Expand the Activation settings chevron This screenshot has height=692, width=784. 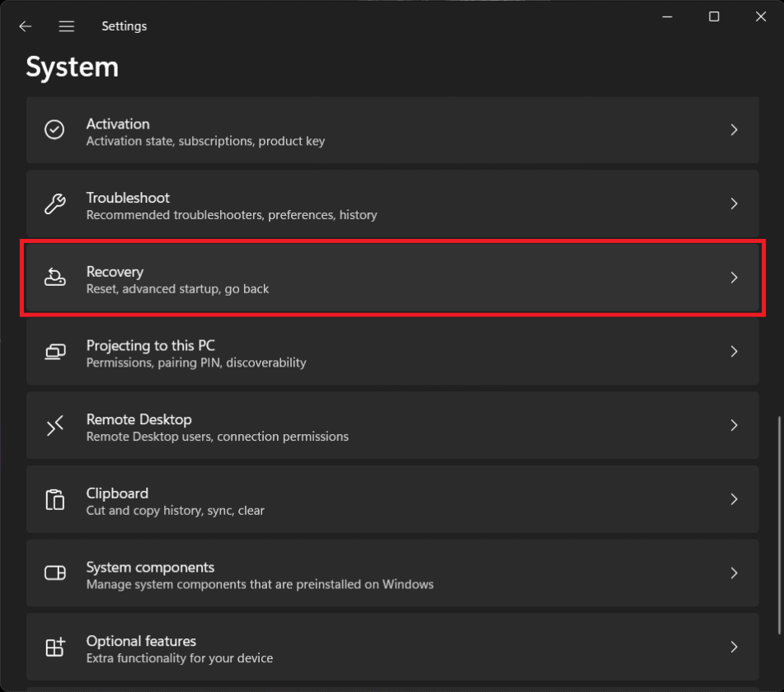pos(734,130)
